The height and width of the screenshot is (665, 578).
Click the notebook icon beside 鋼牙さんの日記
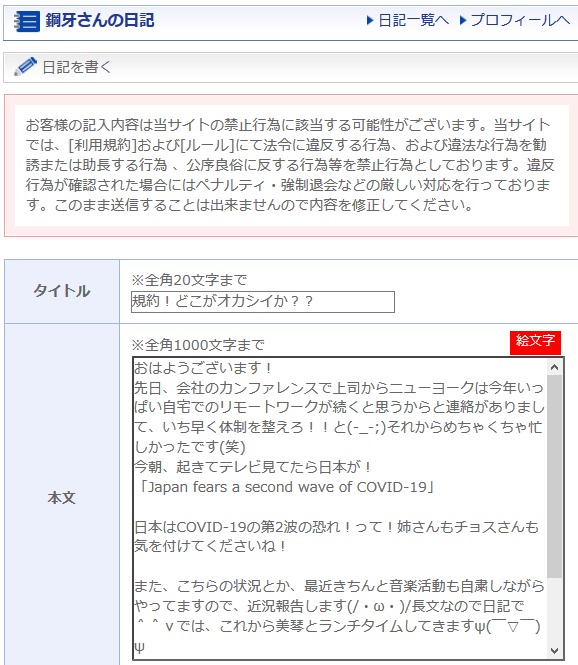click(x=26, y=21)
